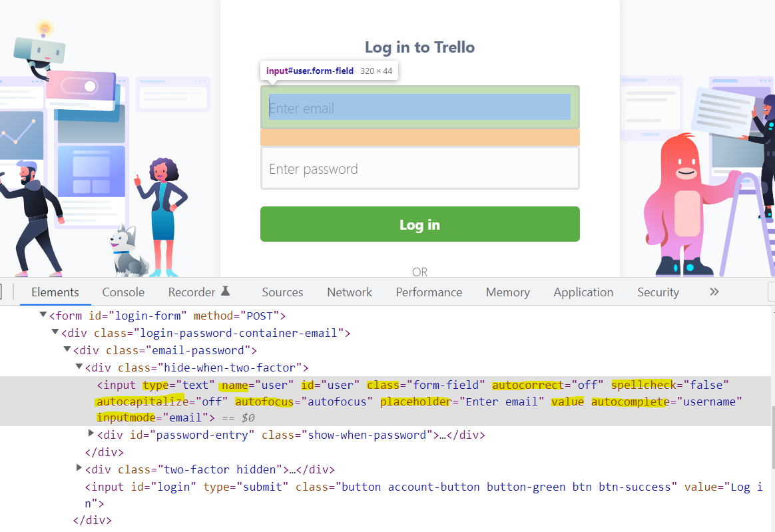Collapse the hide-when-two-factor div
This screenshot has height=532, width=775.
(x=79, y=367)
